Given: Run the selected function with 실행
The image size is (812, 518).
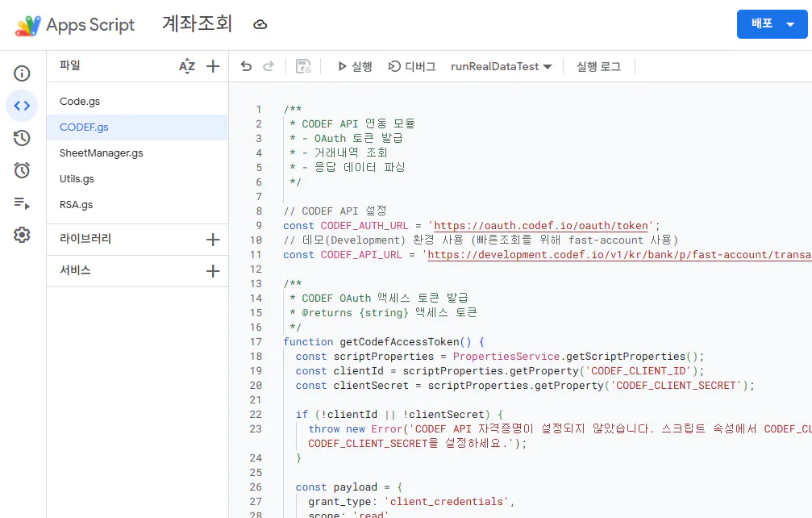Looking at the screenshot, I should point(354,66).
